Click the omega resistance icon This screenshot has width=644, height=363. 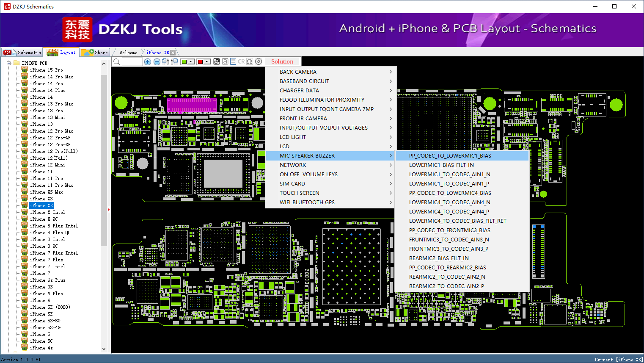(250, 61)
